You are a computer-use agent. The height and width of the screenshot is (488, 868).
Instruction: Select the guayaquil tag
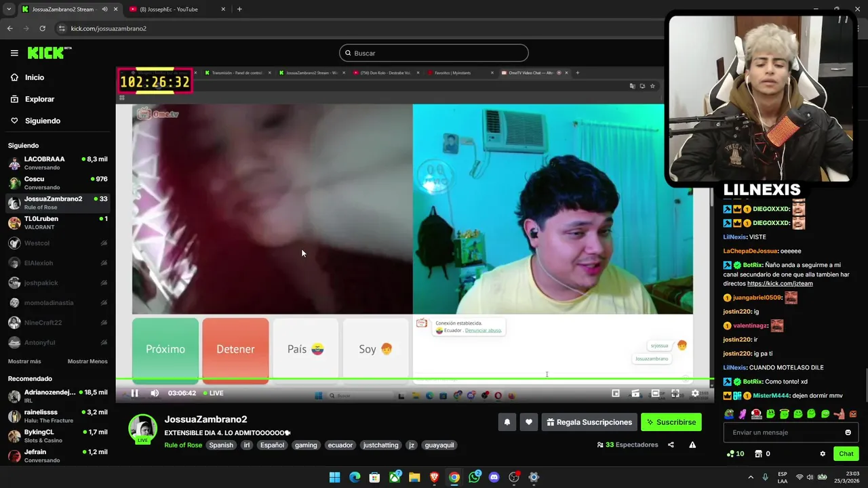click(440, 445)
